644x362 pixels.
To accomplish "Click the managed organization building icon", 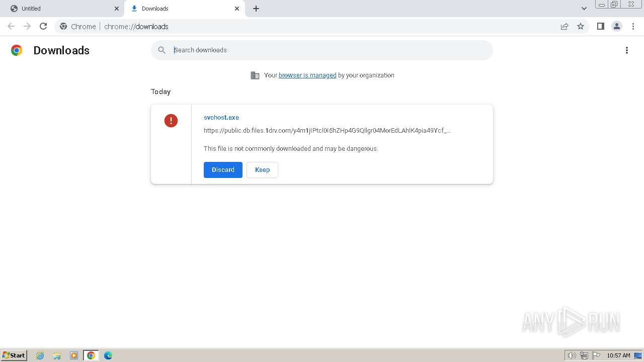I will click(255, 75).
